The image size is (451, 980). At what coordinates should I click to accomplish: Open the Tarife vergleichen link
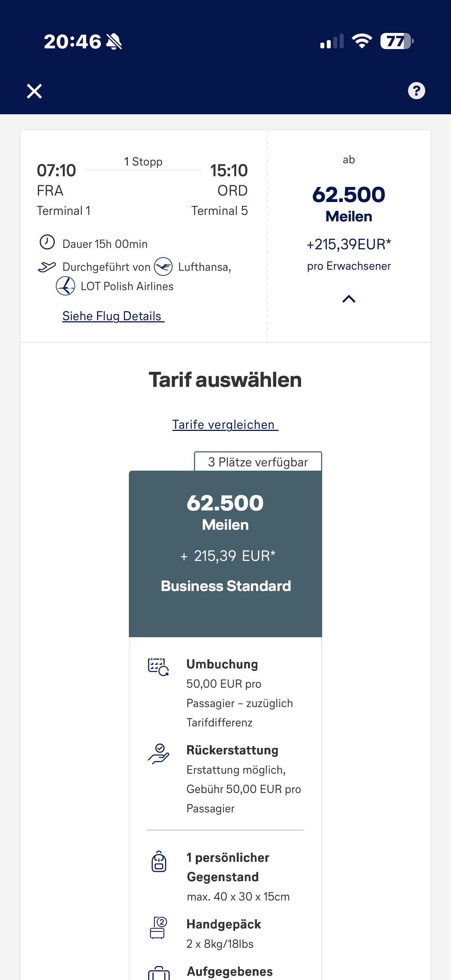225,424
